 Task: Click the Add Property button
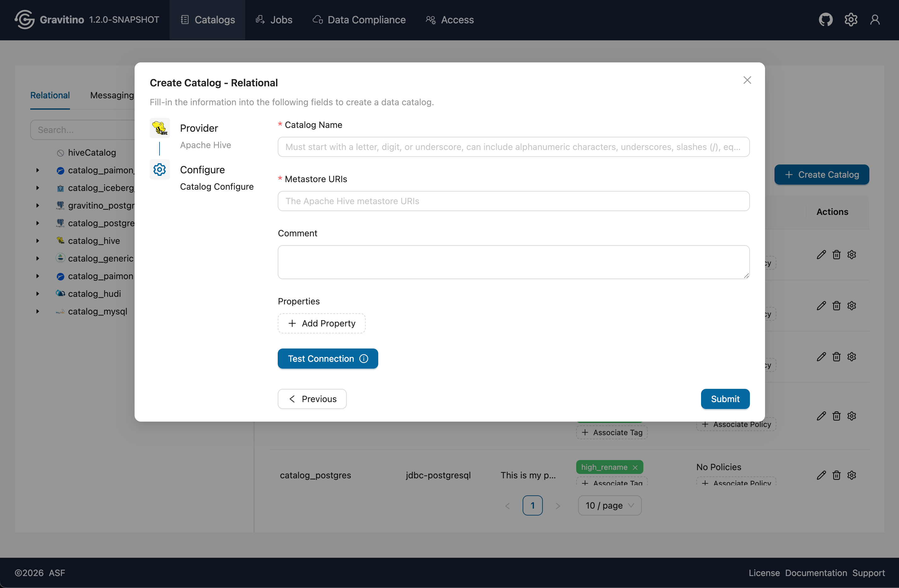[322, 323]
